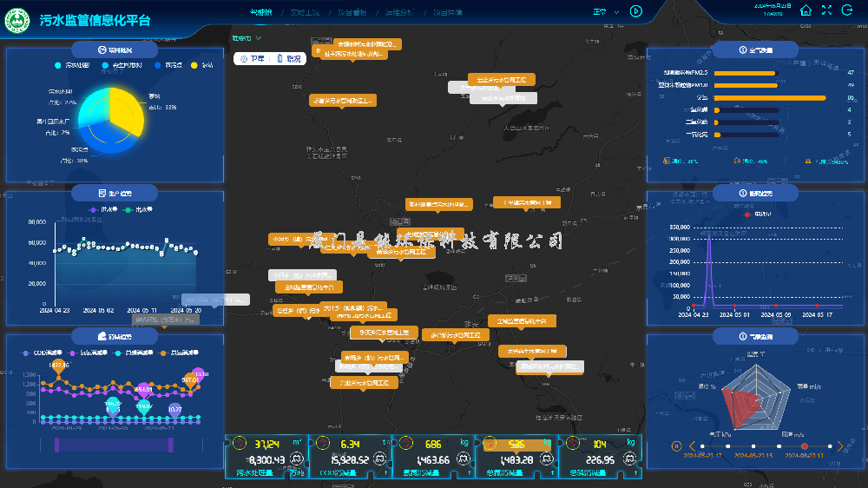Open the status dropdown beside play button
This screenshot has width=868, height=488.
point(605,12)
